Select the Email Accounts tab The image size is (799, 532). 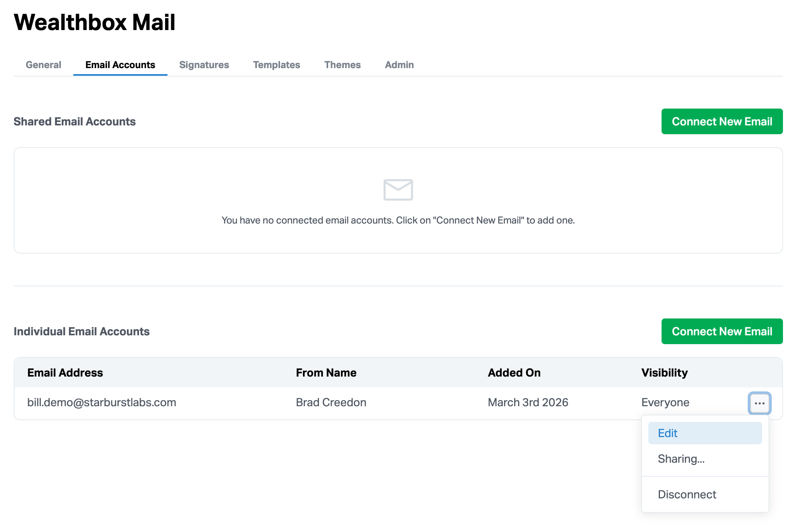[x=120, y=65]
